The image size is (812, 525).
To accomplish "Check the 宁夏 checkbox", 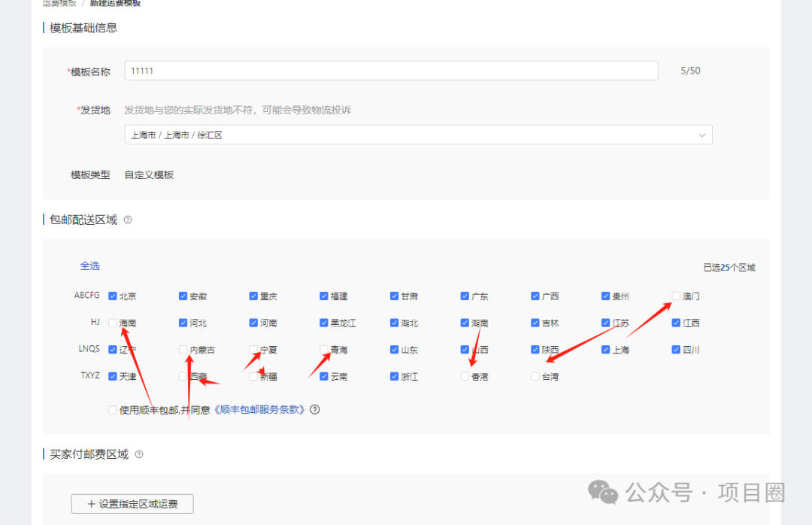I will pos(253,349).
